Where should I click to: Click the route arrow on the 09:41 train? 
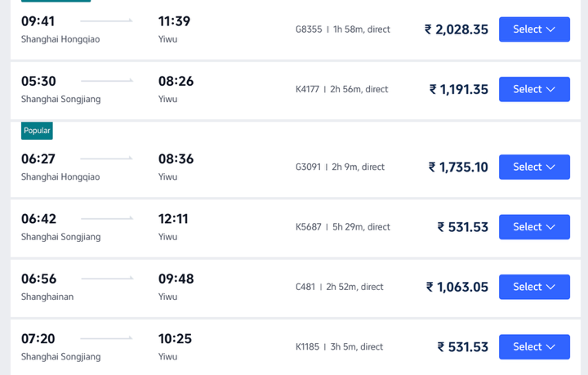click(x=107, y=20)
